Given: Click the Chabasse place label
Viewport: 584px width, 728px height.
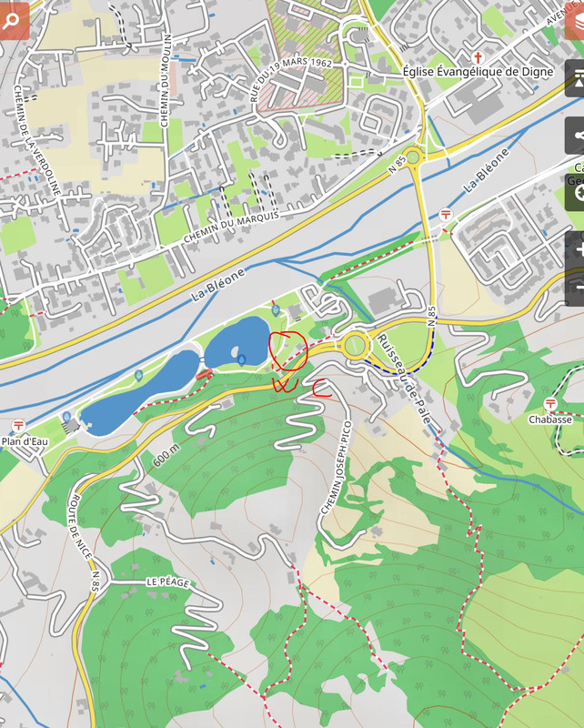Looking at the screenshot, I should point(550,420).
